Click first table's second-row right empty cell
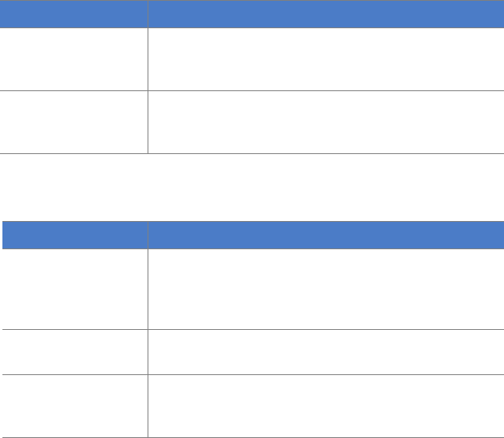Screen dimensions: 504x438 click(x=326, y=122)
